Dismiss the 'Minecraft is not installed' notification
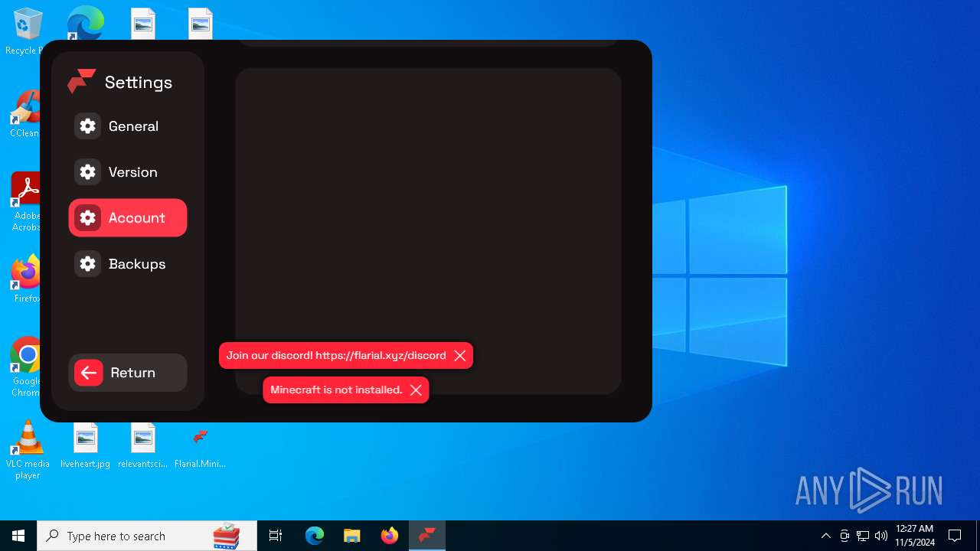The width and height of the screenshot is (980, 551). (x=416, y=390)
